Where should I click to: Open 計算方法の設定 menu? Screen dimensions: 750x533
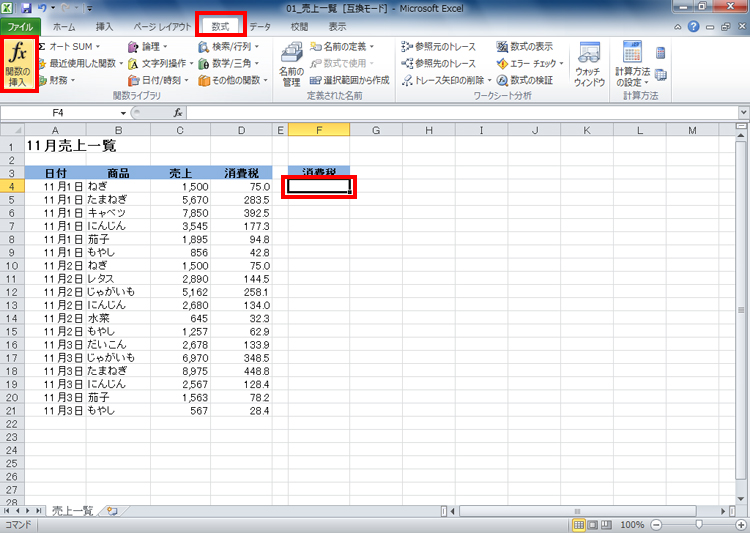coord(632,64)
